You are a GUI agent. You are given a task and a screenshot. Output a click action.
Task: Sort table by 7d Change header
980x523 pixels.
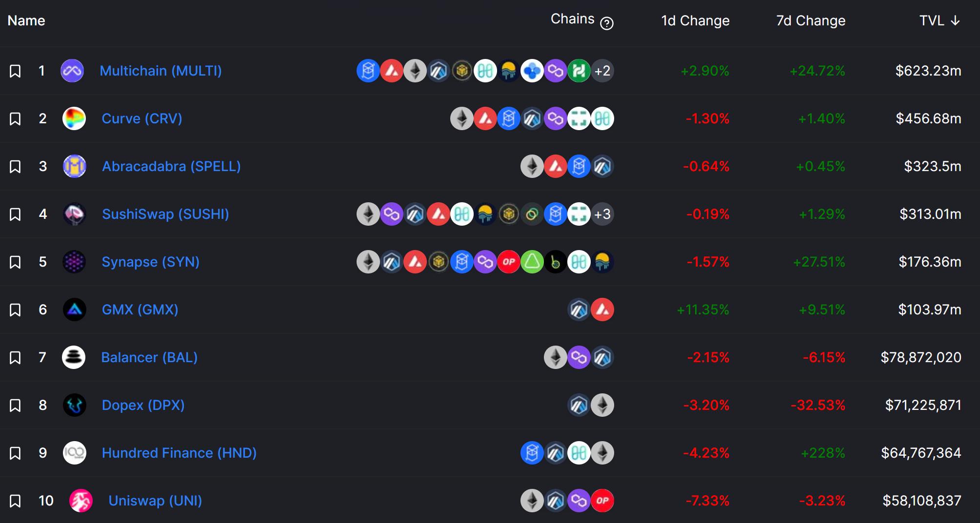click(811, 20)
